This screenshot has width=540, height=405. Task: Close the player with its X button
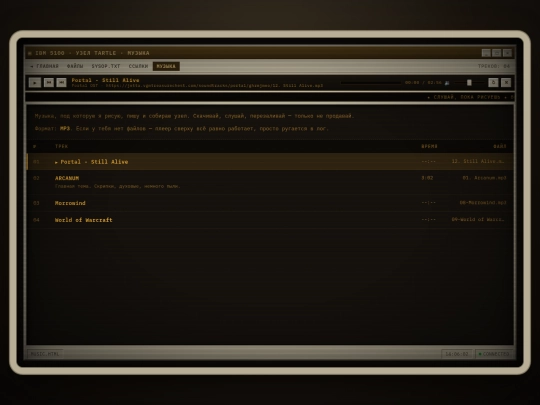pyautogui.click(x=506, y=82)
